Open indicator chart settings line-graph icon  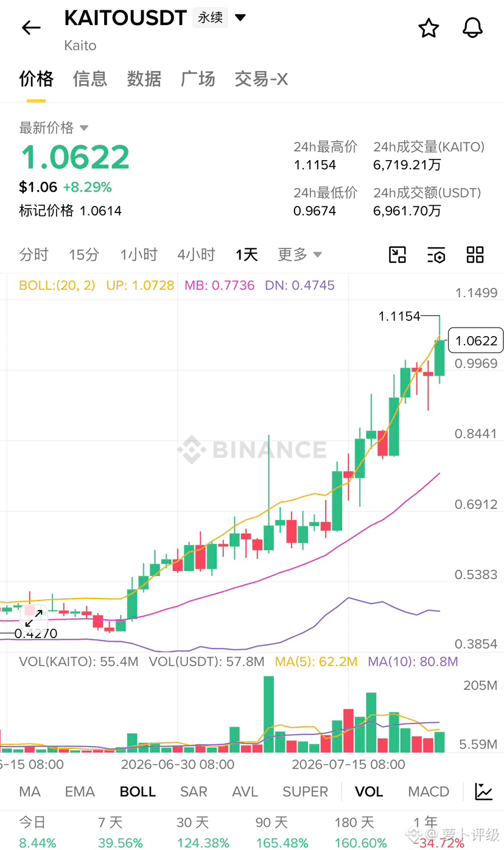pos(484,792)
